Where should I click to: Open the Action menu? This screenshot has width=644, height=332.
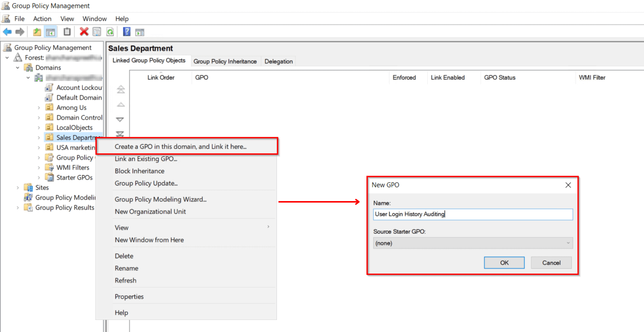42,19
